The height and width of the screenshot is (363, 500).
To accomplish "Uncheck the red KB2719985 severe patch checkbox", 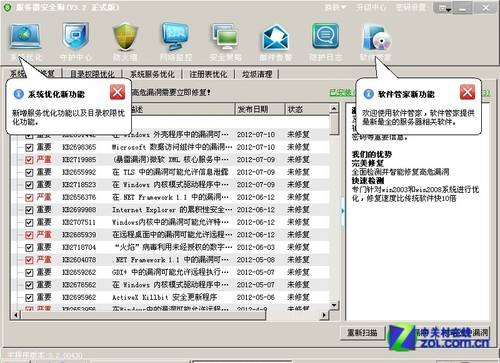I will (x=29, y=160).
